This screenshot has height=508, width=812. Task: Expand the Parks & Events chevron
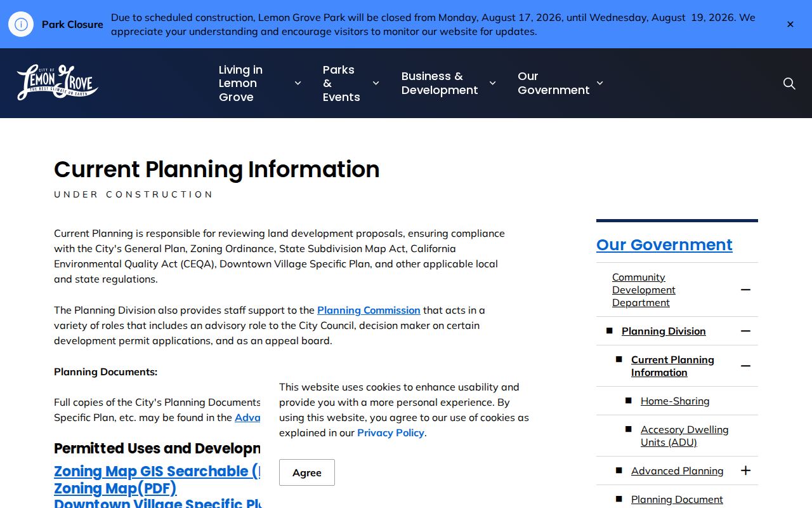click(376, 83)
